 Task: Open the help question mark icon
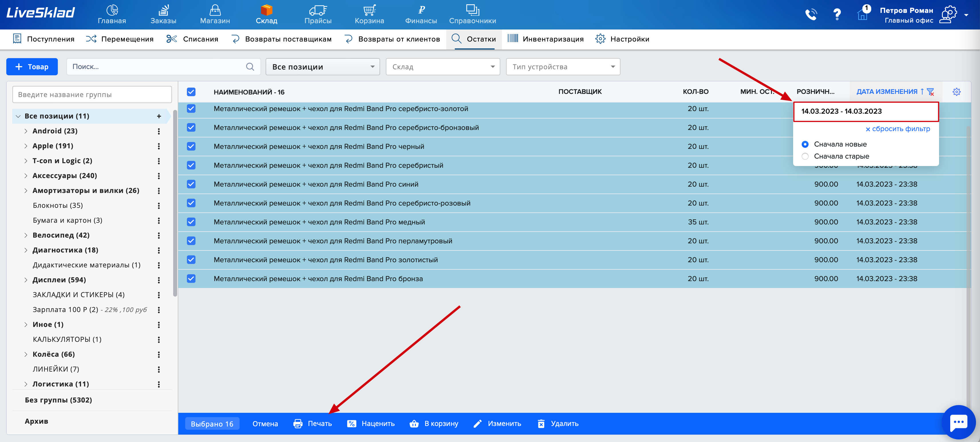tap(837, 14)
